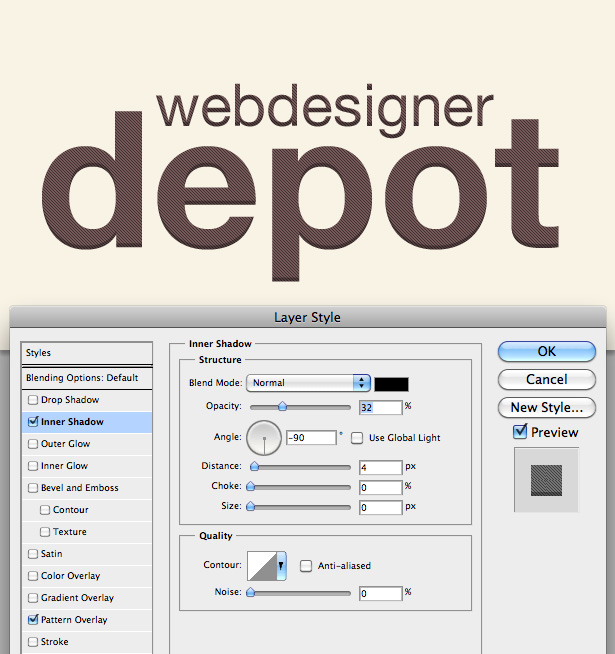Select the Bevel and Emboss label
Viewport: 615px width, 654px height.
(x=80, y=488)
